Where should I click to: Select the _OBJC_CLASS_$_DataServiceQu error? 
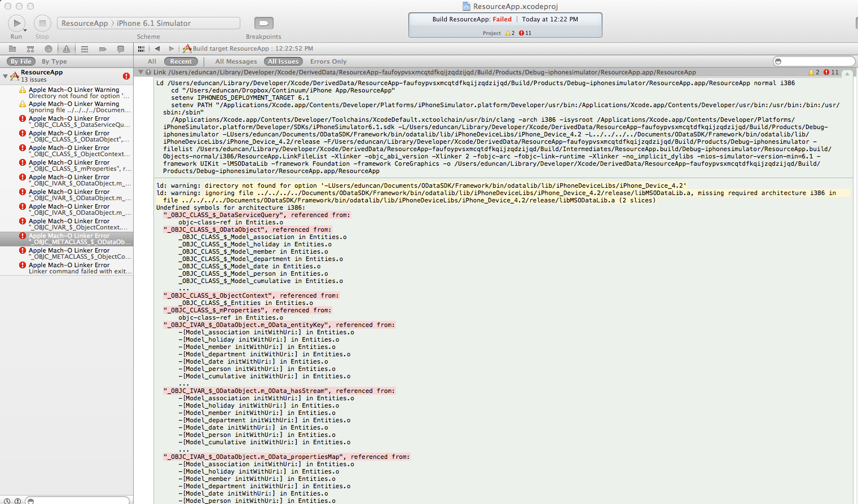click(67, 122)
